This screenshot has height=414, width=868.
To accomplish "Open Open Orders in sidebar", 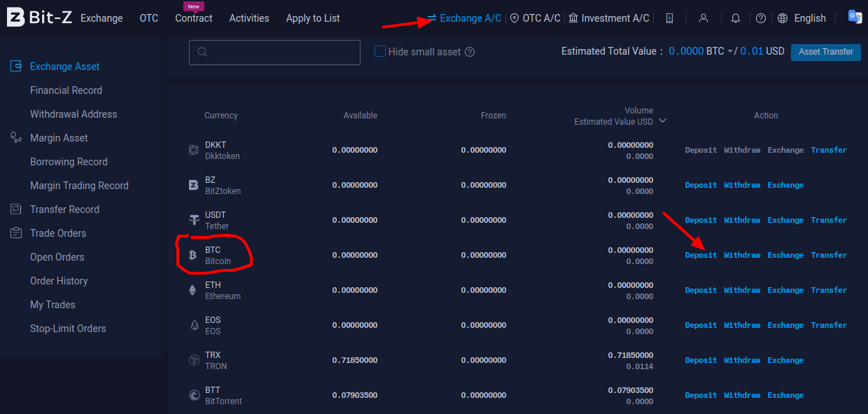I will [57, 257].
